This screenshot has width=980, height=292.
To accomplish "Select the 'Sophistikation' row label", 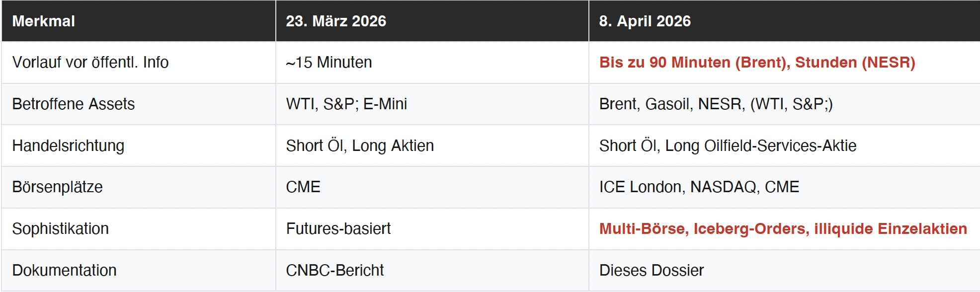I will click(60, 229).
